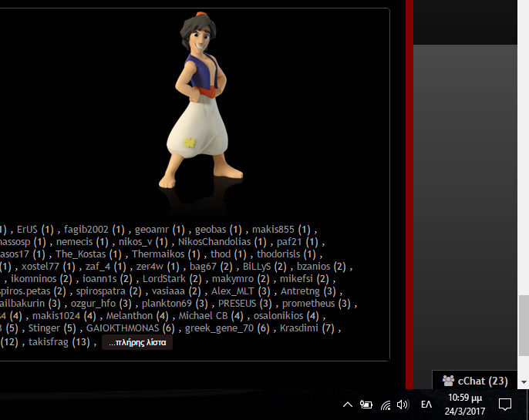The image size is (529, 420).
Task: Open user Michael CB profile link
Action: click(x=203, y=316)
